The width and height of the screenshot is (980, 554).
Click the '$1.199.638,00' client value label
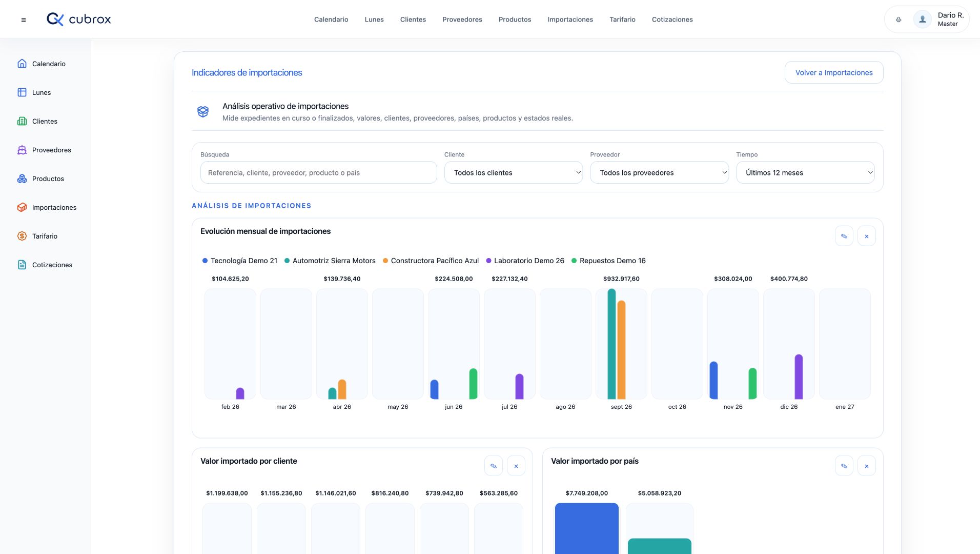[x=227, y=493]
